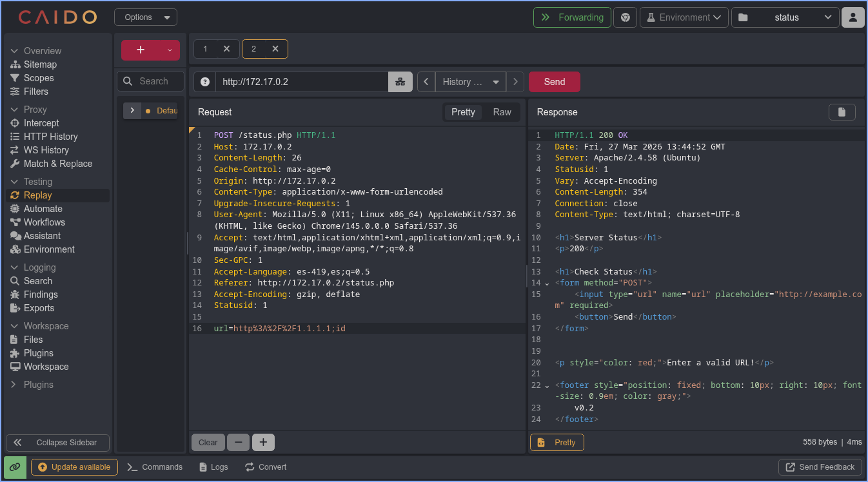The width and height of the screenshot is (868, 482).
Task: Open the user account icon menu
Action: coord(853,17)
